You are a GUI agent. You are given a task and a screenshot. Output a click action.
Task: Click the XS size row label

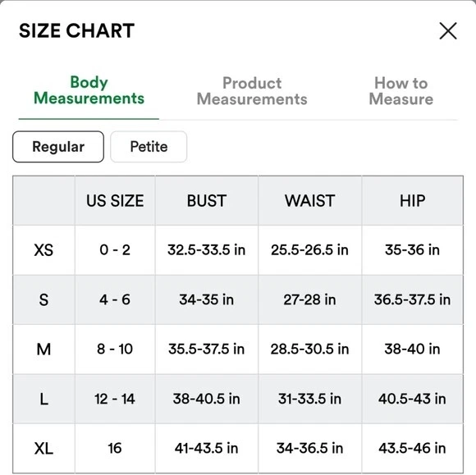pos(43,250)
